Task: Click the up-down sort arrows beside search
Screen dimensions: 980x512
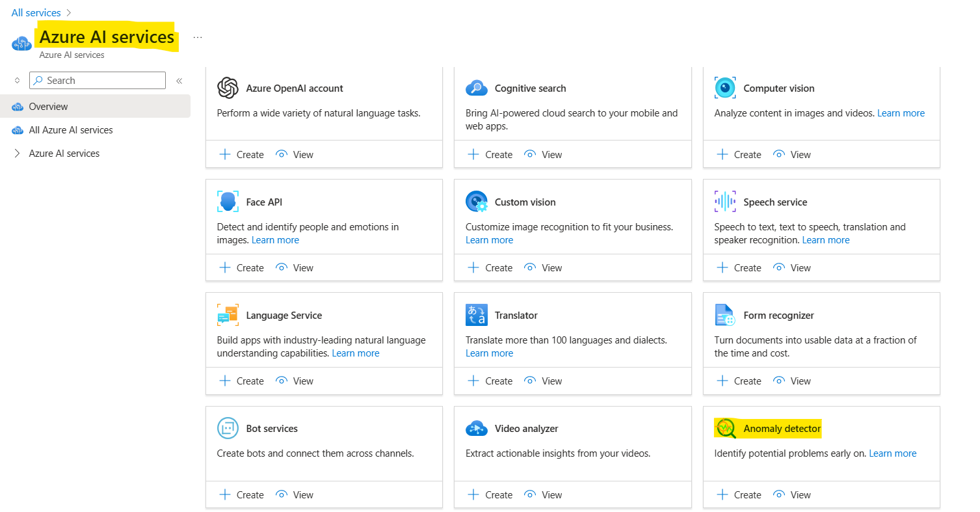Action: pos(17,81)
